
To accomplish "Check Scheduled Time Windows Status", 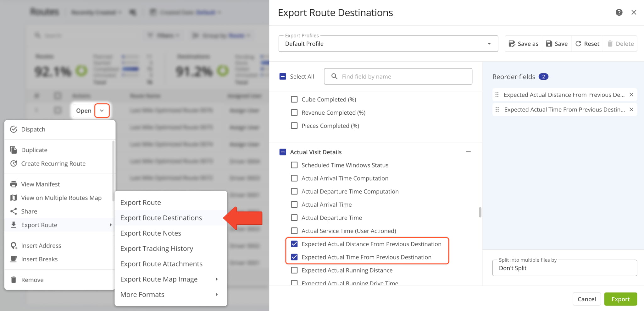I will tap(294, 165).
